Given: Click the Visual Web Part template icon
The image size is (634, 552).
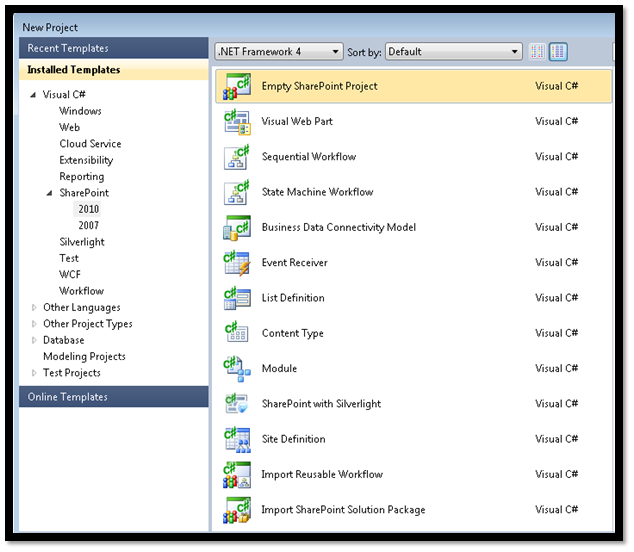Looking at the screenshot, I should click(237, 122).
